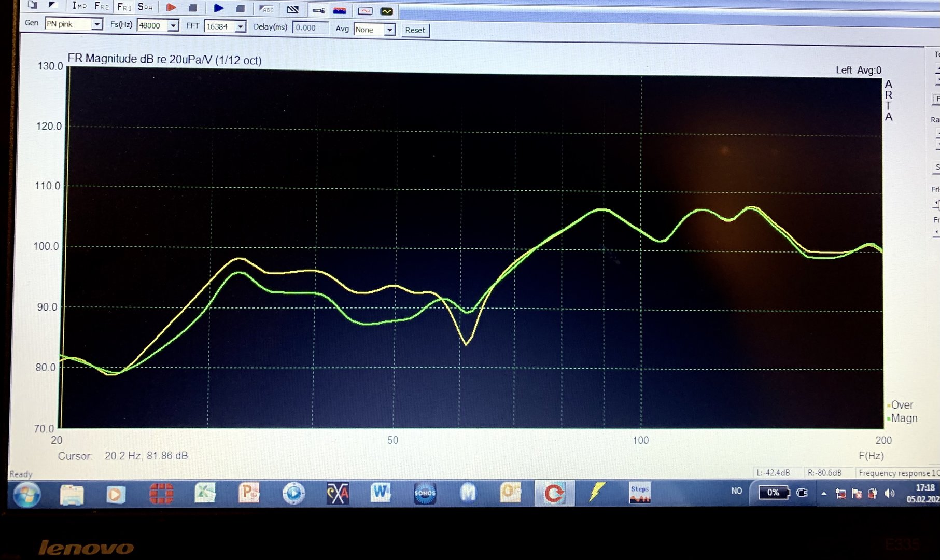Click the Over overlay legend label
The height and width of the screenshot is (560, 940).
click(902, 405)
